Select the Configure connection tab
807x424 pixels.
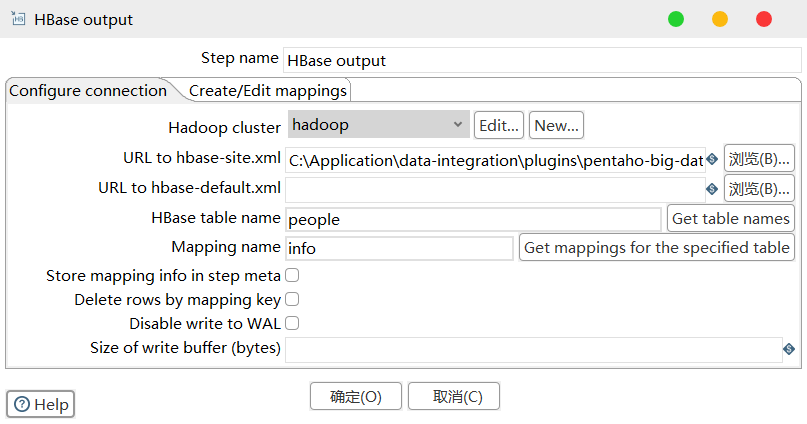(88, 91)
